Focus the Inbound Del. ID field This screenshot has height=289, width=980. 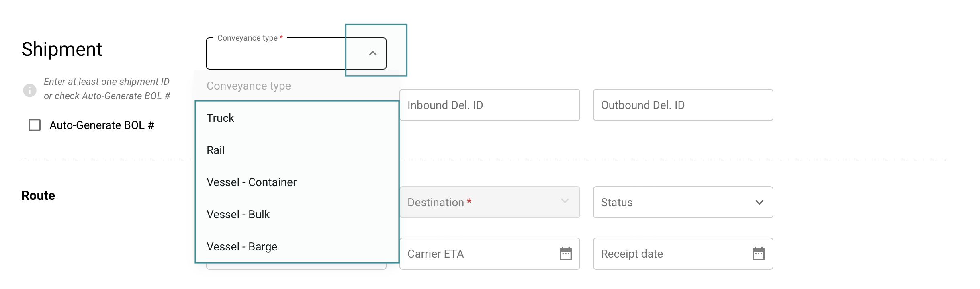click(489, 105)
